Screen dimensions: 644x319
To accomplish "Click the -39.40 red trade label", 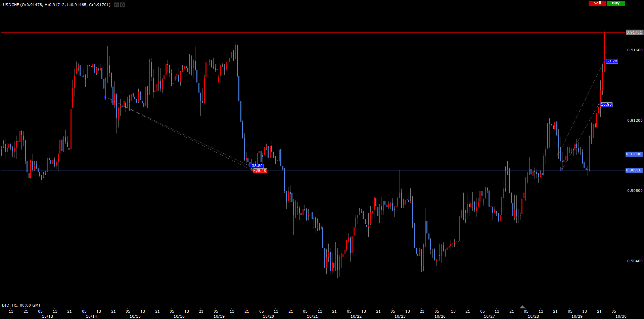I will point(260,171).
